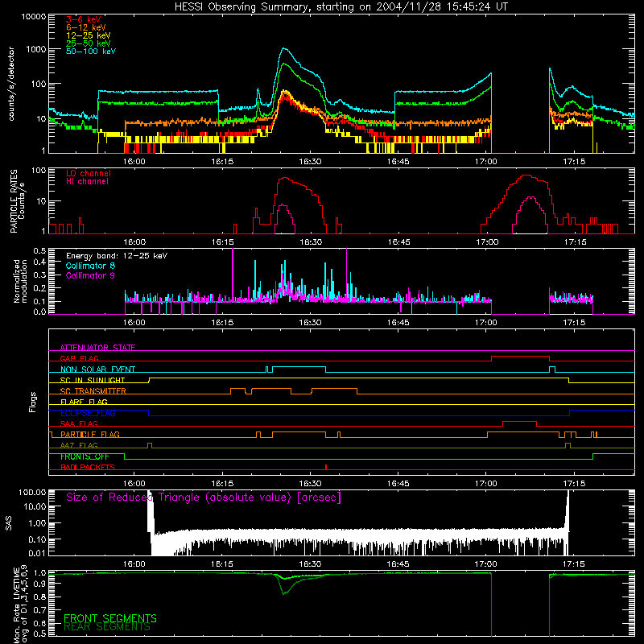This screenshot has height=644, width=644.
Task: Click the AAZ FLAG label
Action: click(79, 445)
